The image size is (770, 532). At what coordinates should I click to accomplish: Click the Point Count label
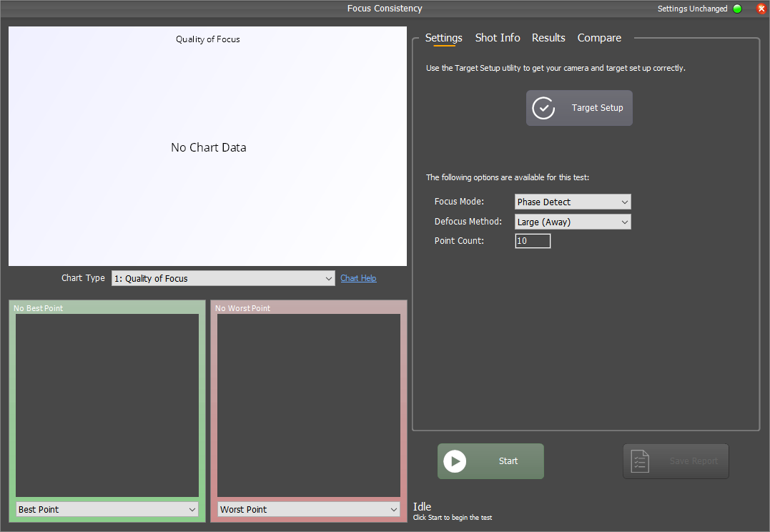[459, 241]
